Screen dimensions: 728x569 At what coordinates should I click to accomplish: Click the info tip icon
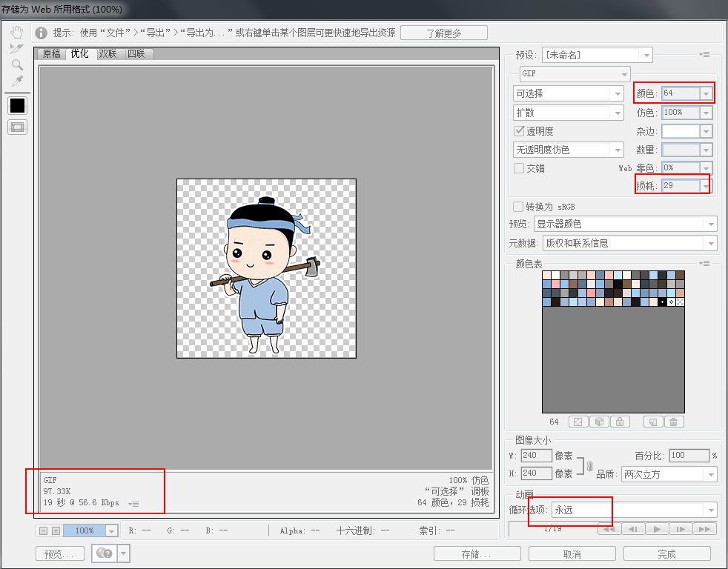pyautogui.click(x=42, y=33)
